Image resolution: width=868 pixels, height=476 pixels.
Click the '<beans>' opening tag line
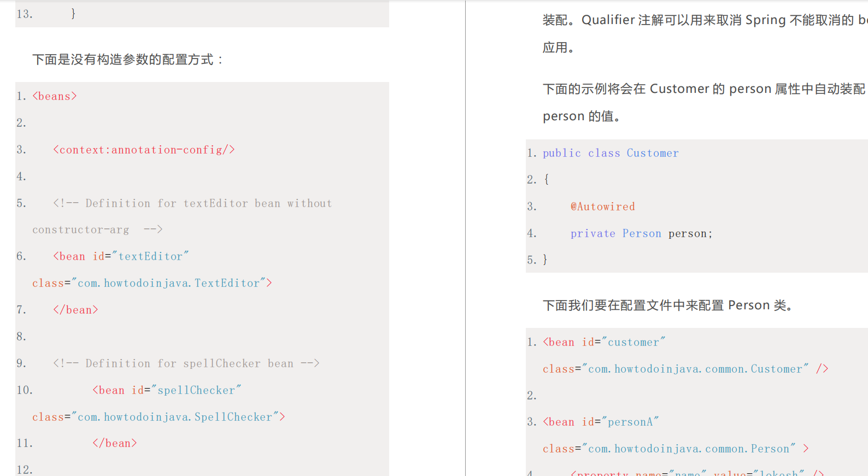tap(55, 96)
